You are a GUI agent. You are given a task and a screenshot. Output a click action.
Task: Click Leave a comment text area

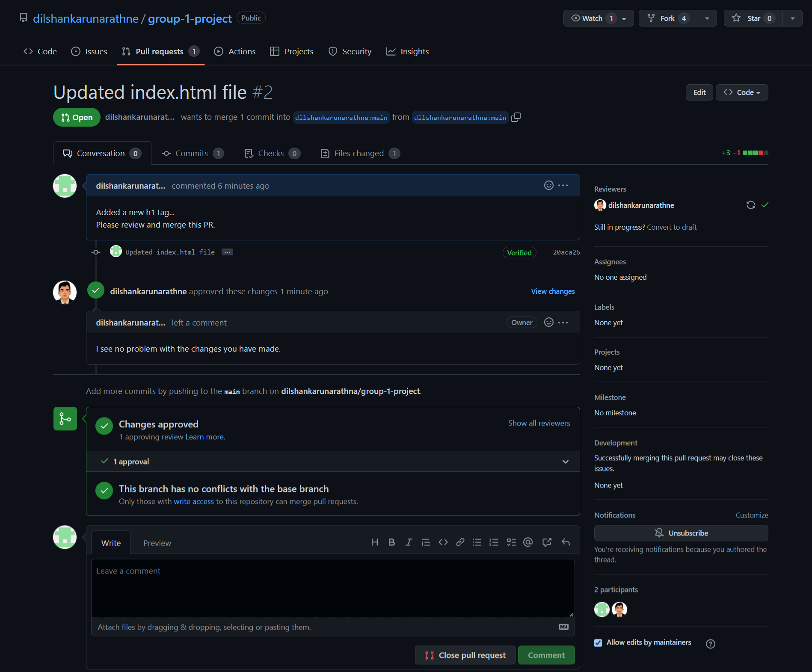point(333,588)
